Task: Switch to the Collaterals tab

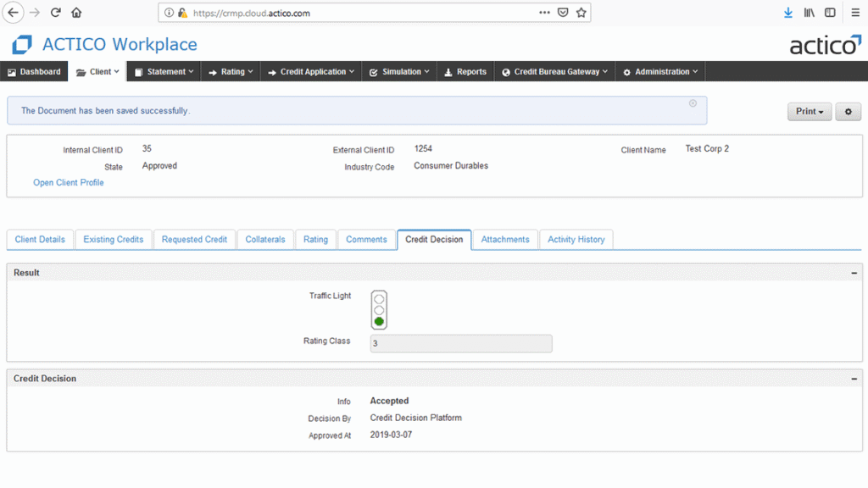Action: pos(265,240)
